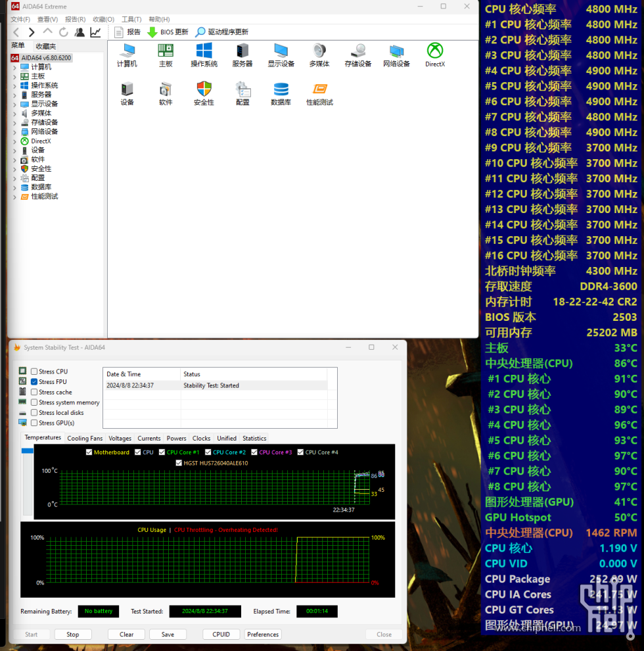The height and width of the screenshot is (651, 644).
Task: Click the user profile icon in toolbar
Action: click(x=80, y=32)
